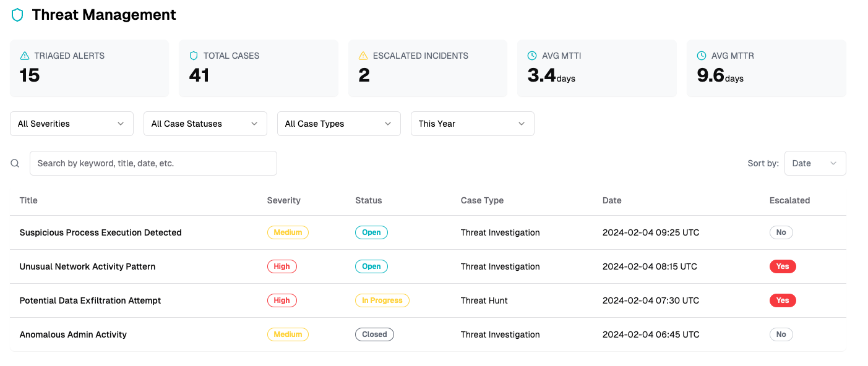
Task: Click the AVG MTTR clock icon
Action: (x=702, y=56)
